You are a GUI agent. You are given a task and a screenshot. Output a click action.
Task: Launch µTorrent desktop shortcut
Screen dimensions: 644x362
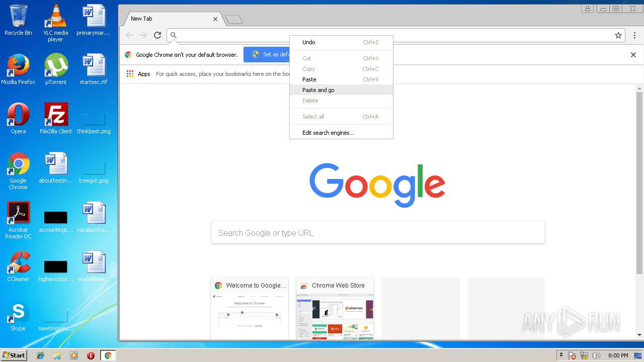[55, 69]
